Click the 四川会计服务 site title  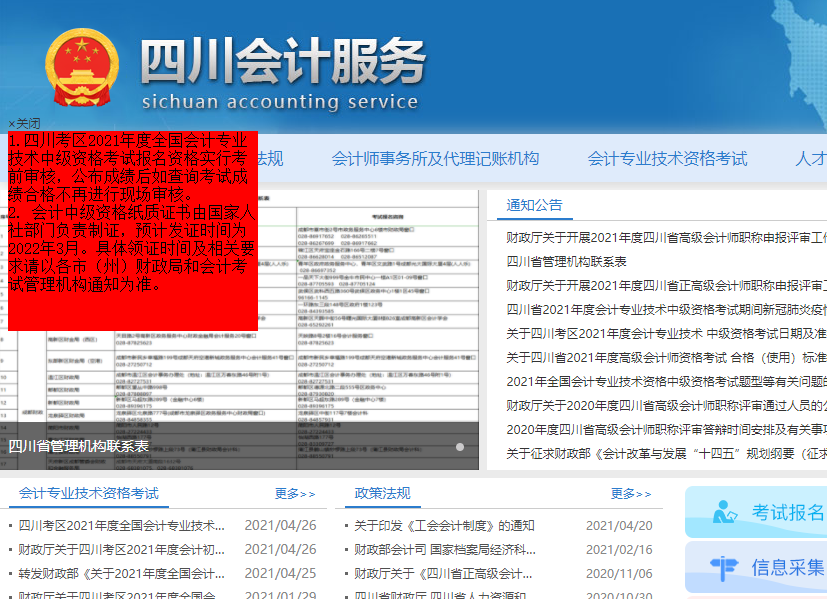[x=282, y=59]
